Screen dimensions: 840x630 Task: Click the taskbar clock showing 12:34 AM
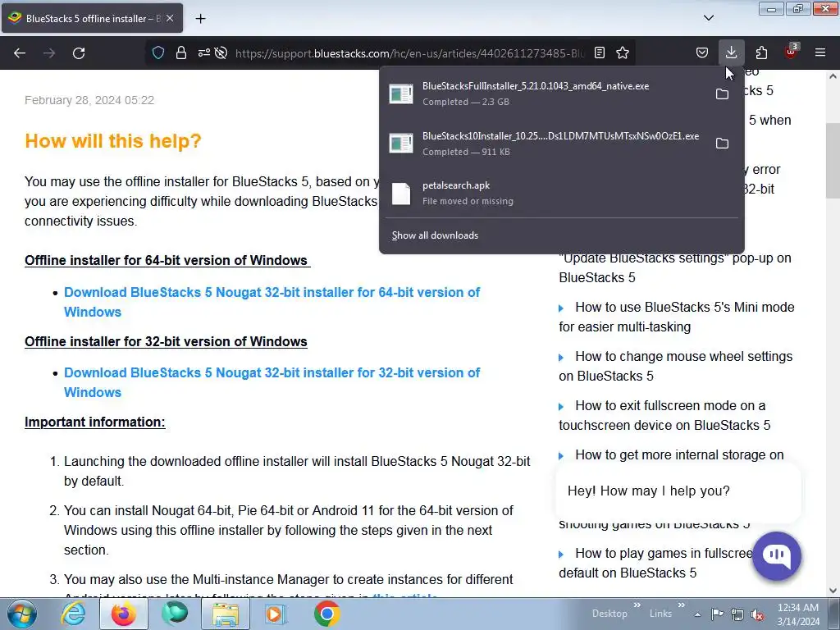(x=797, y=614)
